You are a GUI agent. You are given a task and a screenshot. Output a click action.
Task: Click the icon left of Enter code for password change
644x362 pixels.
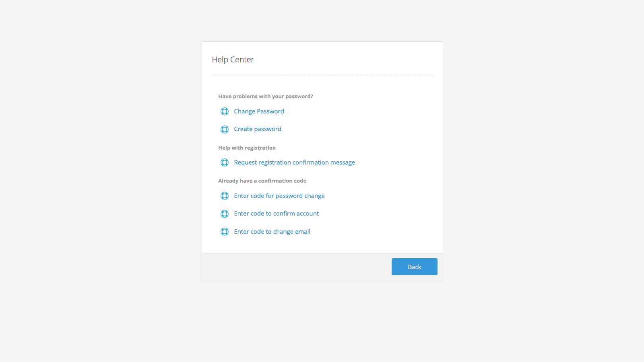(225, 196)
